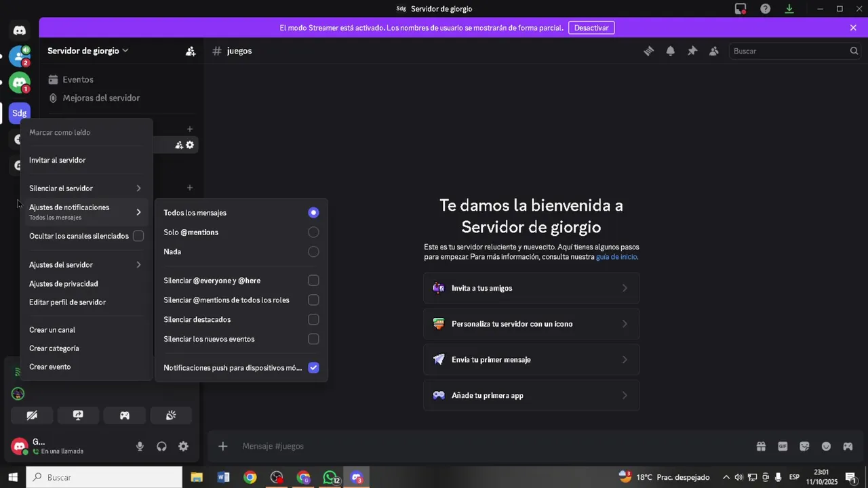Deafen using the headphones icon

click(x=161, y=446)
